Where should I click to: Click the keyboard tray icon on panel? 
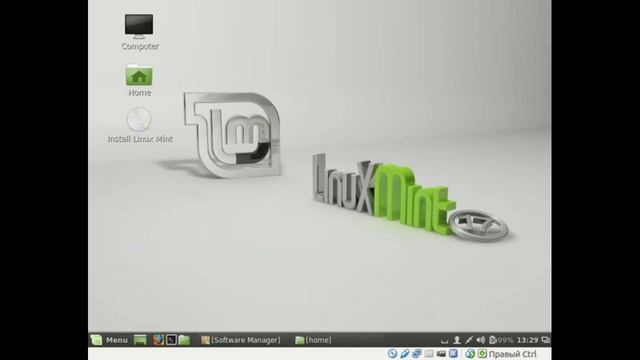(444, 340)
